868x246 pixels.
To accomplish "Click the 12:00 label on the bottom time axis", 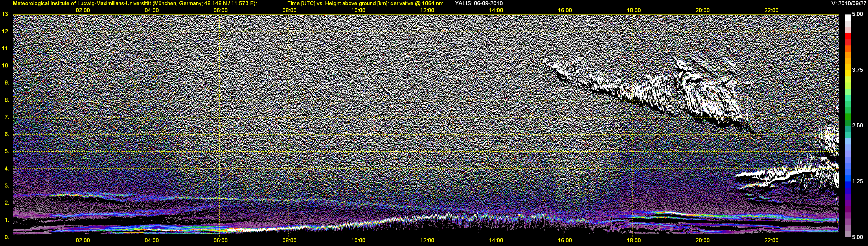I will pyautogui.click(x=427, y=241).
